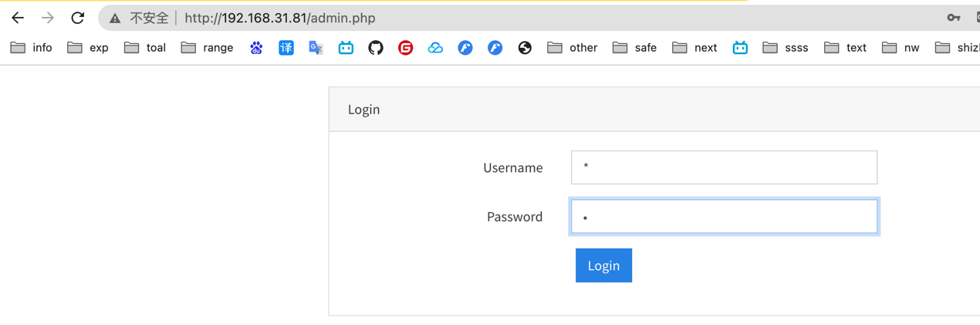The height and width of the screenshot is (325, 980).
Task: Expand the exp bookmarks folder
Action: pos(88,48)
